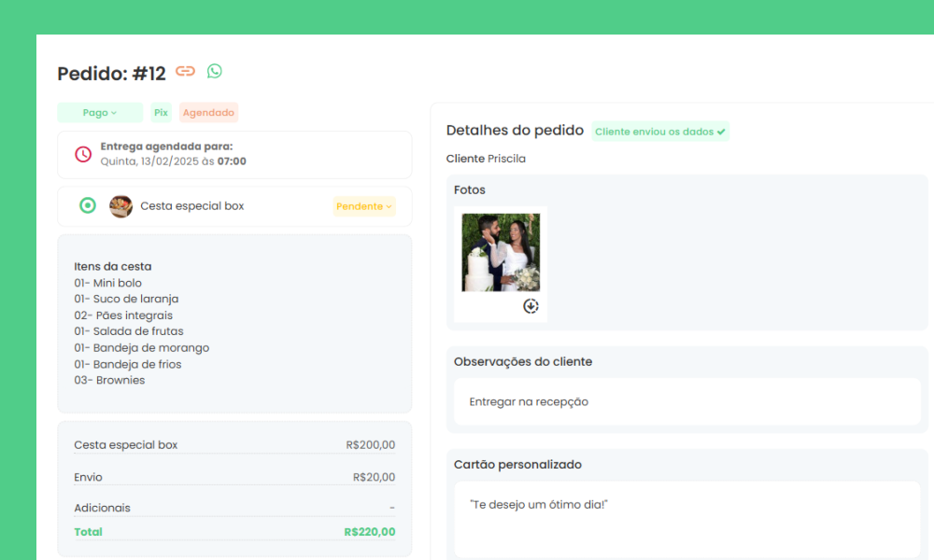This screenshot has width=934, height=560.
Task: Click the Pix payment method tag
Action: tap(161, 113)
